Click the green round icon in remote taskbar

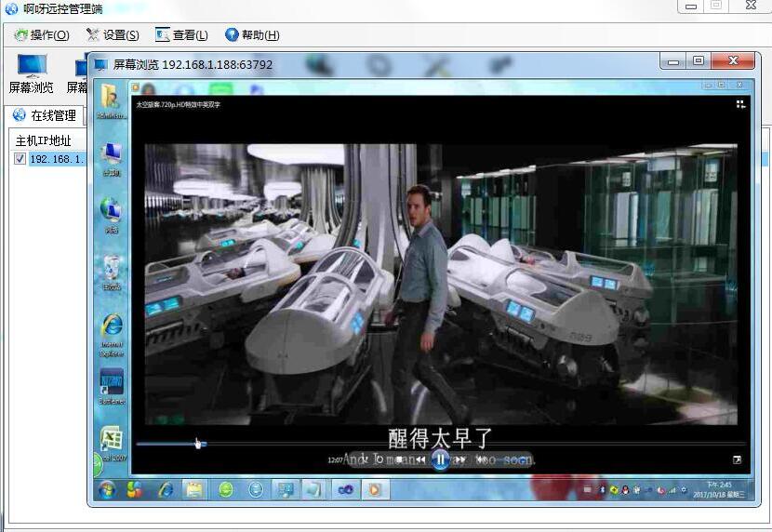[225, 489]
